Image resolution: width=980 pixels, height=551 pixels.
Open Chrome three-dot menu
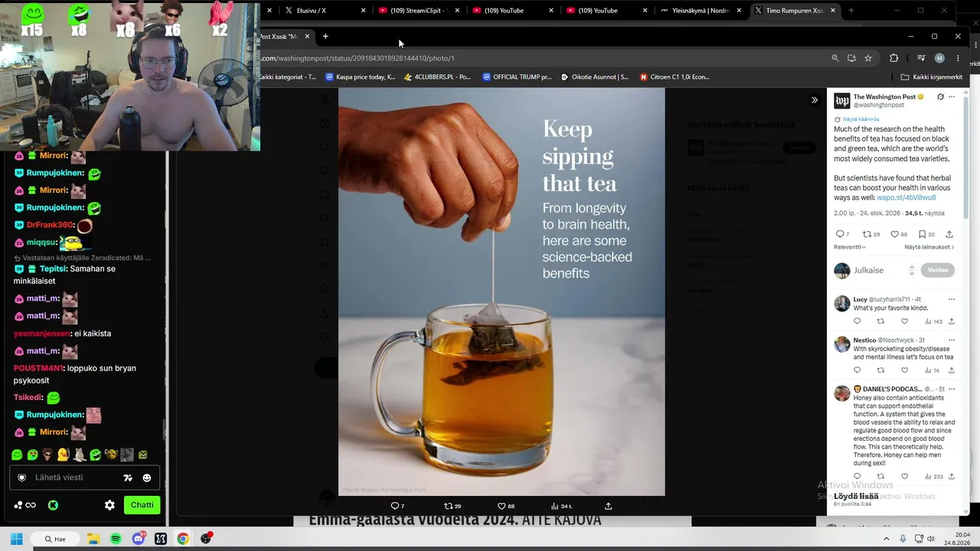pyautogui.click(x=958, y=58)
